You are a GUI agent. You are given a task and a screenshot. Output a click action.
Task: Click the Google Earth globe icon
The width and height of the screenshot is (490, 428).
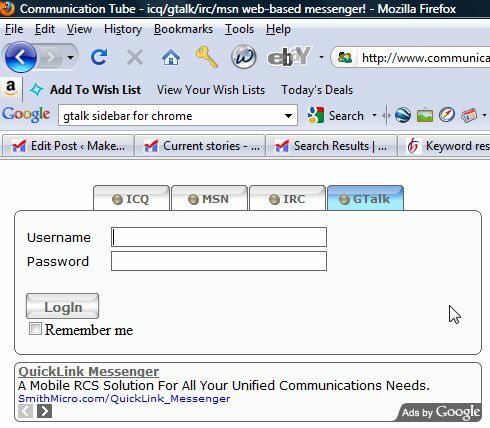pos(403,116)
